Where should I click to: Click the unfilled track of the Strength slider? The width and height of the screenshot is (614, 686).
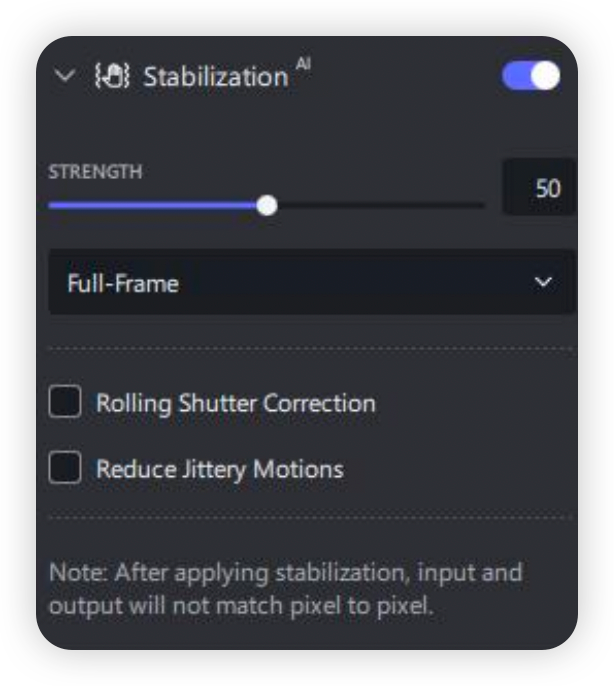(x=380, y=205)
